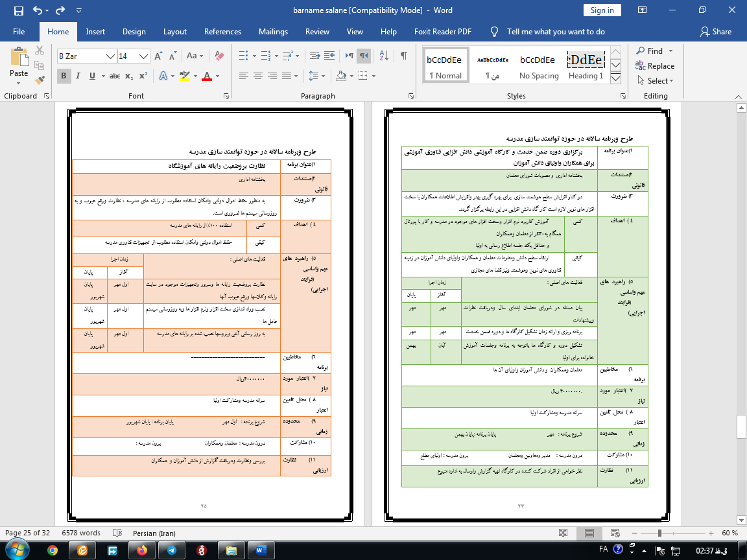Center align the paragraph text
Viewport: 747px width, 560px height.
point(257,76)
